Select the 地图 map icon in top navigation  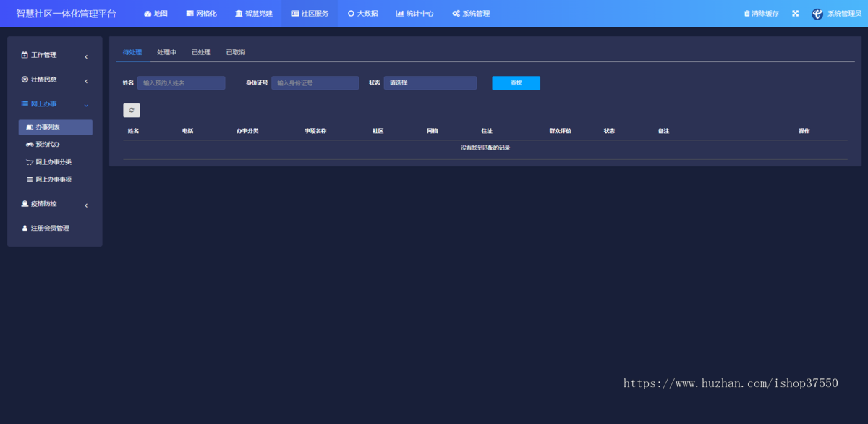(148, 13)
